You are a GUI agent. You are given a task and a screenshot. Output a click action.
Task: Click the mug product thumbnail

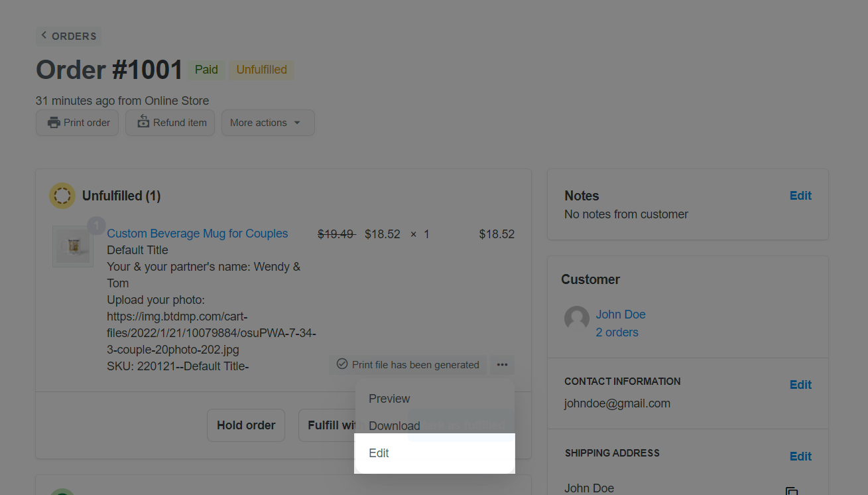(x=73, y=247)
